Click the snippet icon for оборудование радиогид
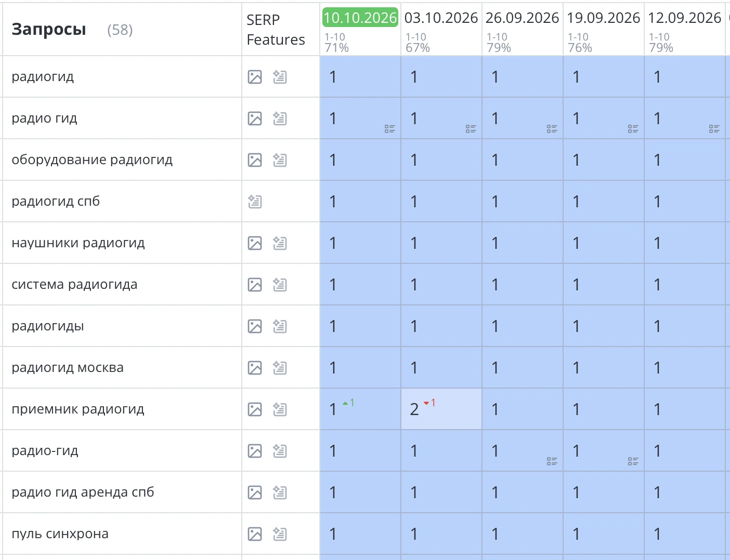The image size is (730, 560). [280, 160]
